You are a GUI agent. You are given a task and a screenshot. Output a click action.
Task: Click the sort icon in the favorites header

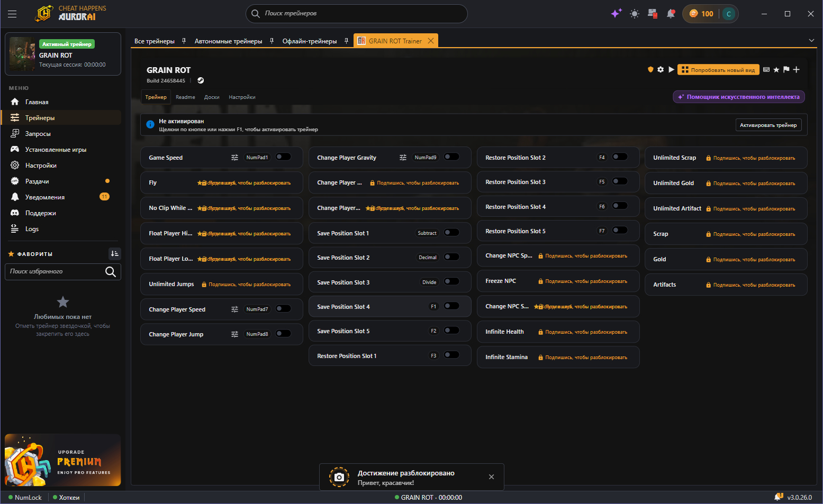point(114,254)
